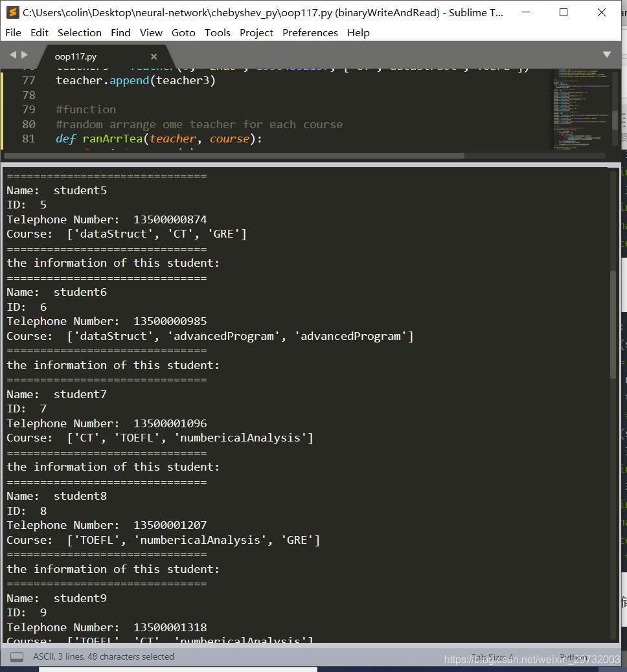Click Course line with 'dataStruct', 'CT', 'GRE'

pos(126,234)
